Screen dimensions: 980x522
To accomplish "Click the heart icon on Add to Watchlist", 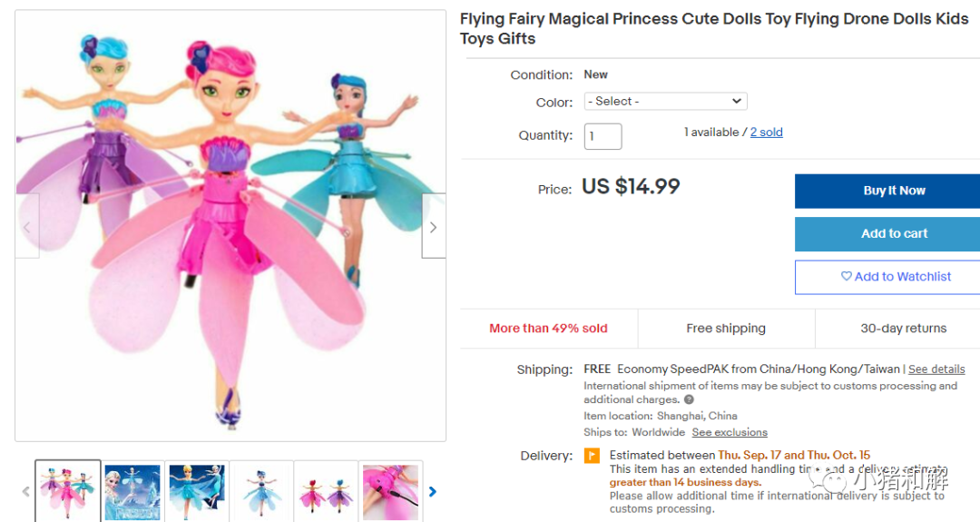I will click(x=846, y=277).
